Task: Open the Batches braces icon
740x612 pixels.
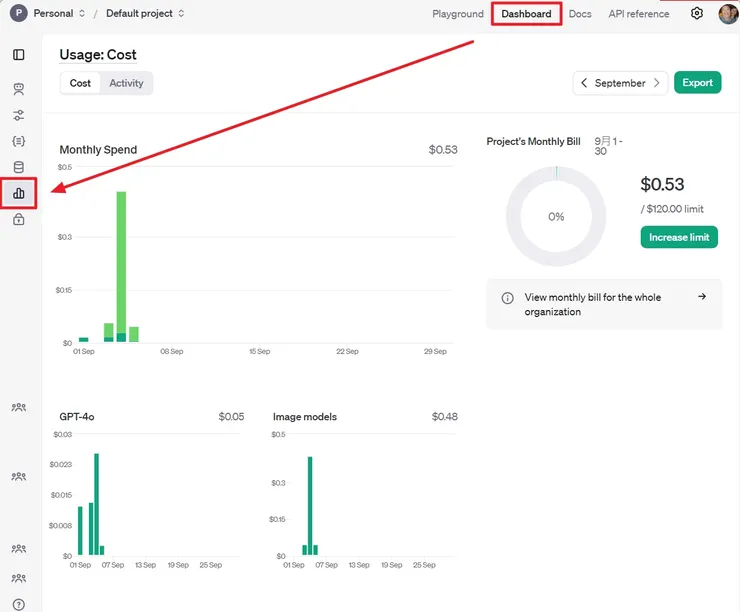Action: pos(19,141)
